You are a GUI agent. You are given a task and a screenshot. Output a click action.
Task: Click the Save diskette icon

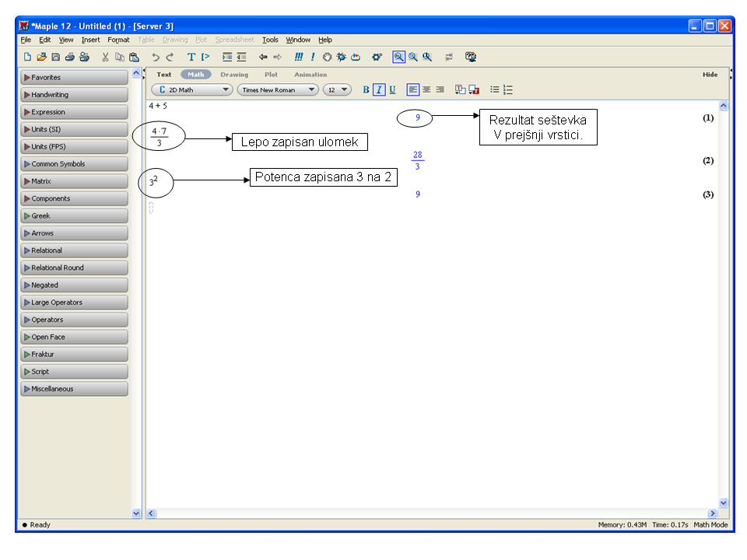point(55,57)
